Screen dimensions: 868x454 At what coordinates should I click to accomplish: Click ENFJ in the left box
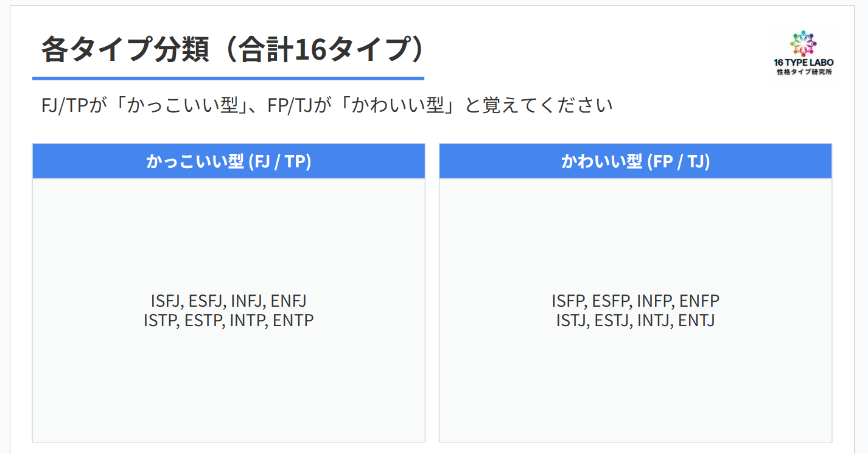(x=289, y=301)
